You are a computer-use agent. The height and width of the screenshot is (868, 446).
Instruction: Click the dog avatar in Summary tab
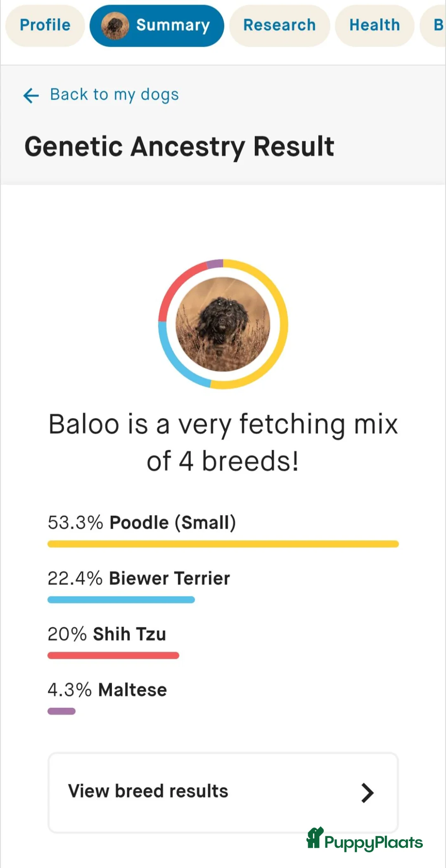115,26
